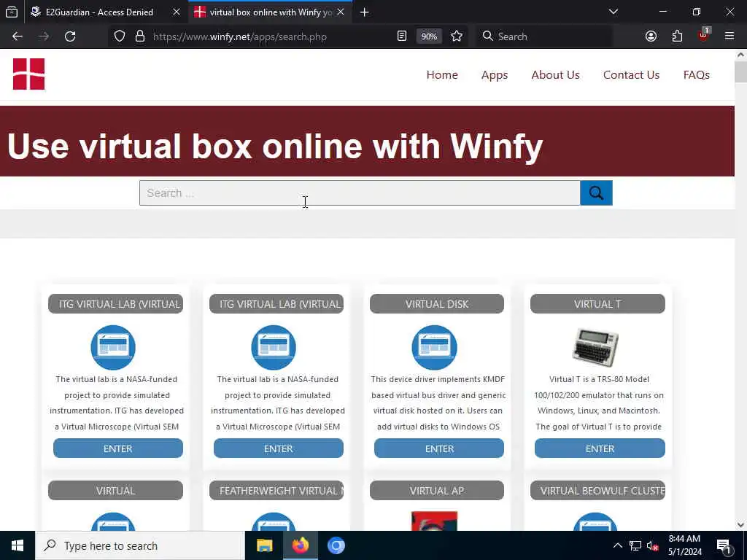Open Firefox View icon at tab bar start

tap(12, 12)
